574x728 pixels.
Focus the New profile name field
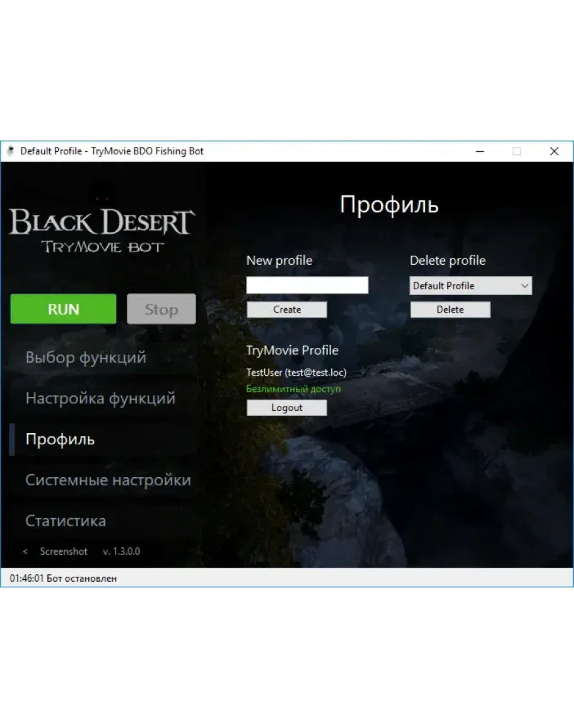[307, 286]
